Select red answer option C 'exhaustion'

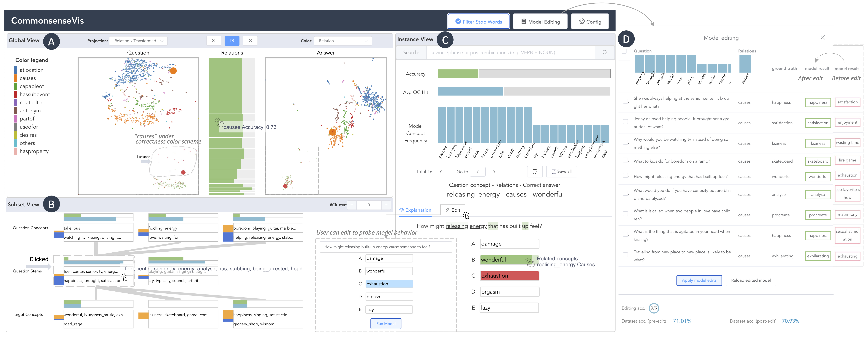(x=509, y=276)
